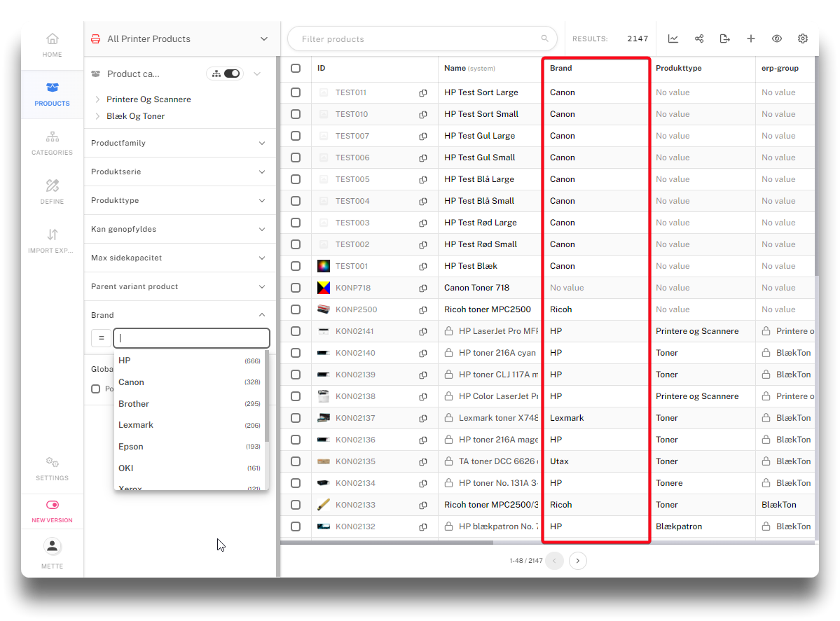Open thumbnail of TEST001 product

pos(324,266)
